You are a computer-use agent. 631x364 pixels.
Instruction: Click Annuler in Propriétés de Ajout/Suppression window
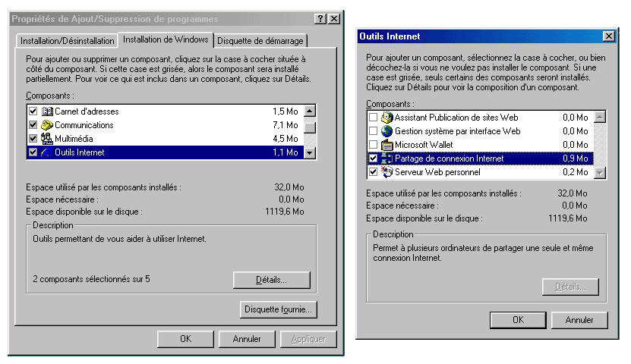tap(247, 339)
